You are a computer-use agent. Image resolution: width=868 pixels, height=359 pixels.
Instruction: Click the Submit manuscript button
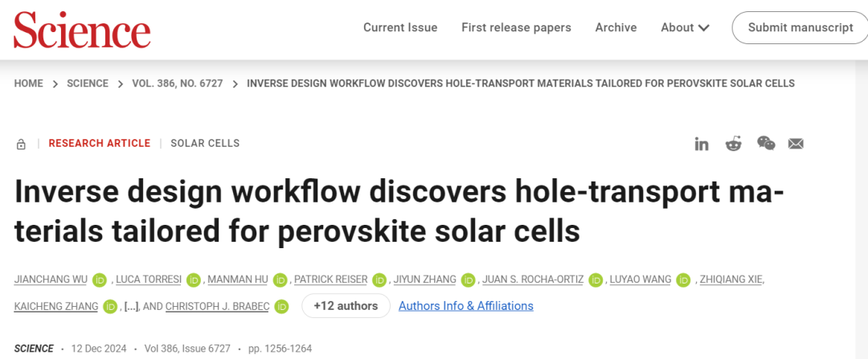800,27
